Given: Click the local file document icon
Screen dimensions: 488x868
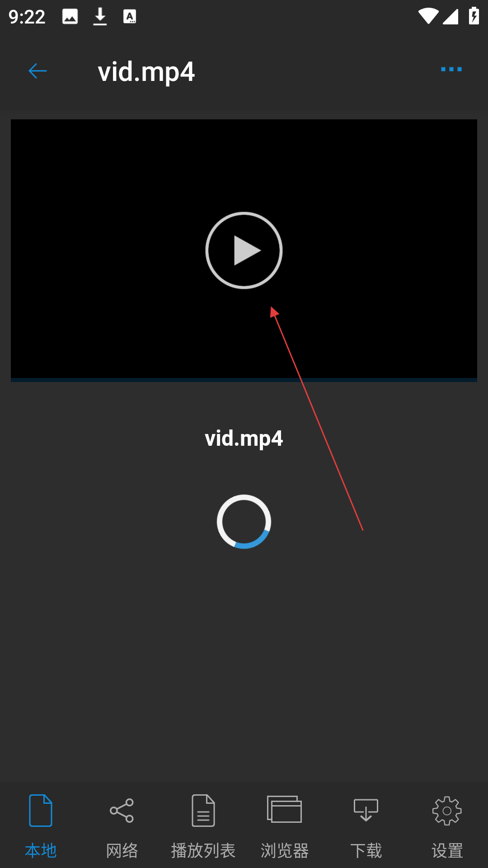Looking at the screenshot, I should (x=41, y=811).
